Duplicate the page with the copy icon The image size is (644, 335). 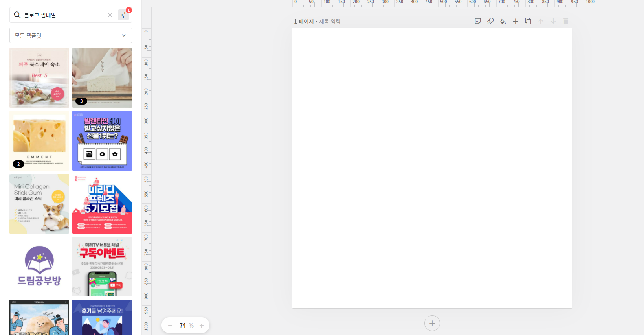coord(528,21)
